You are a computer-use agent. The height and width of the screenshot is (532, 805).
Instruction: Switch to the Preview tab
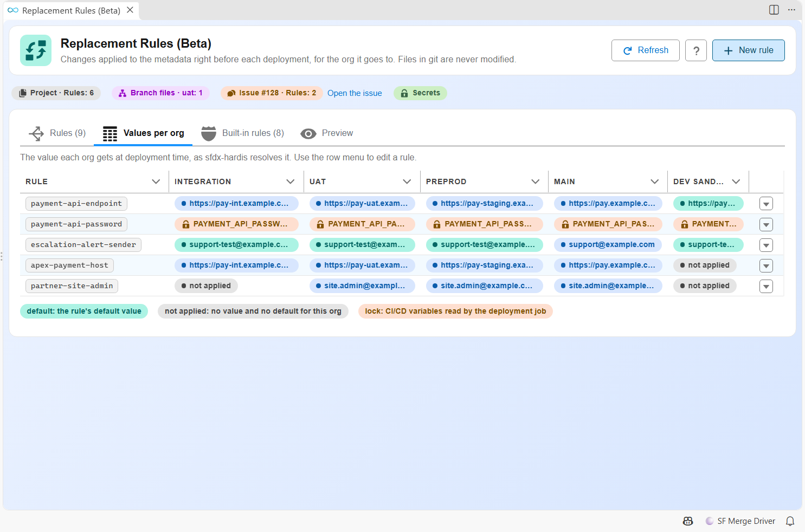pos(327,133)
